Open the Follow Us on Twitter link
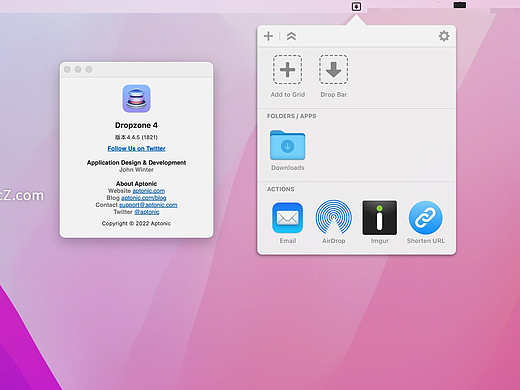The width and height of the screenshot is (520, 390). (136, 149)
